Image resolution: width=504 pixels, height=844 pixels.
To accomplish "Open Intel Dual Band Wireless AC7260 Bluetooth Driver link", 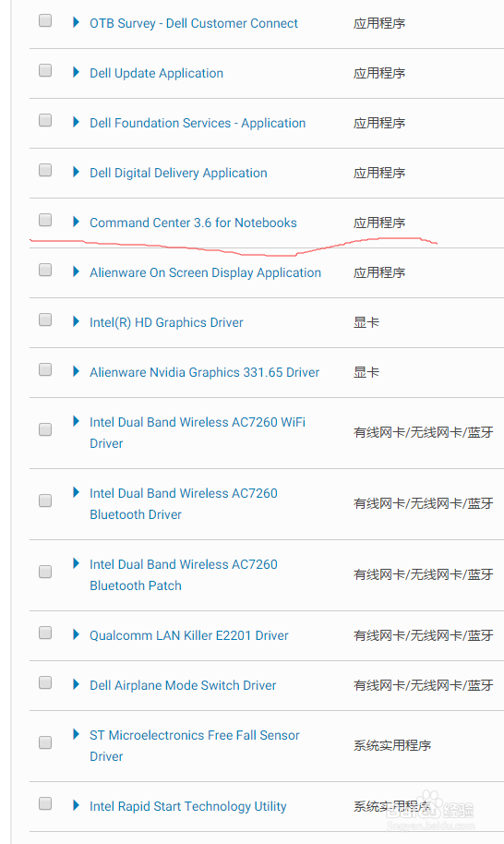I will 184,504.
